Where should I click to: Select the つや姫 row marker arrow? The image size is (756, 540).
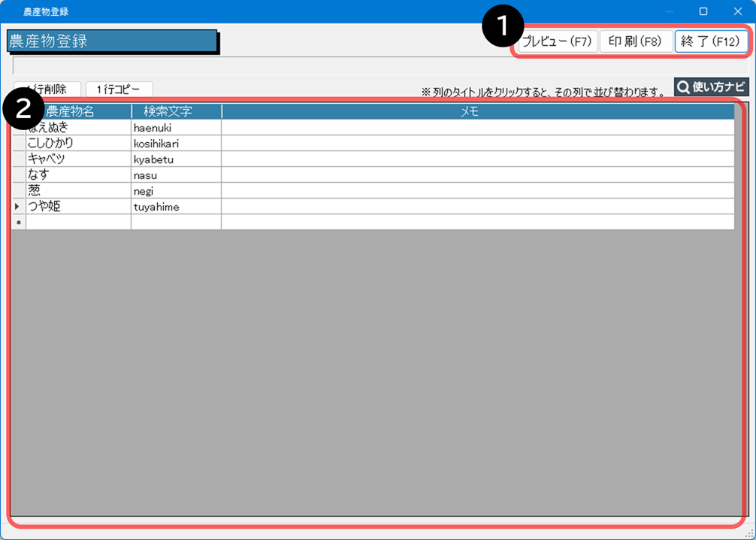pyautogui.click(x=18, y=207)
